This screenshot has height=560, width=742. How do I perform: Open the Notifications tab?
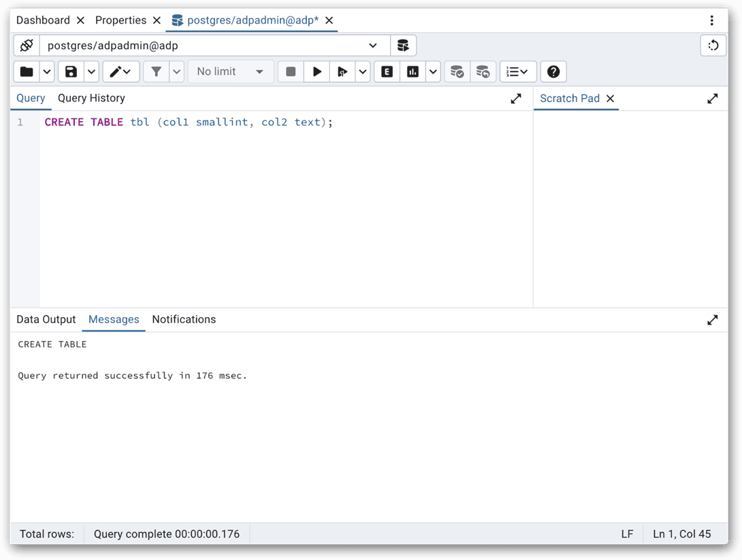click(x=184, y=319)
